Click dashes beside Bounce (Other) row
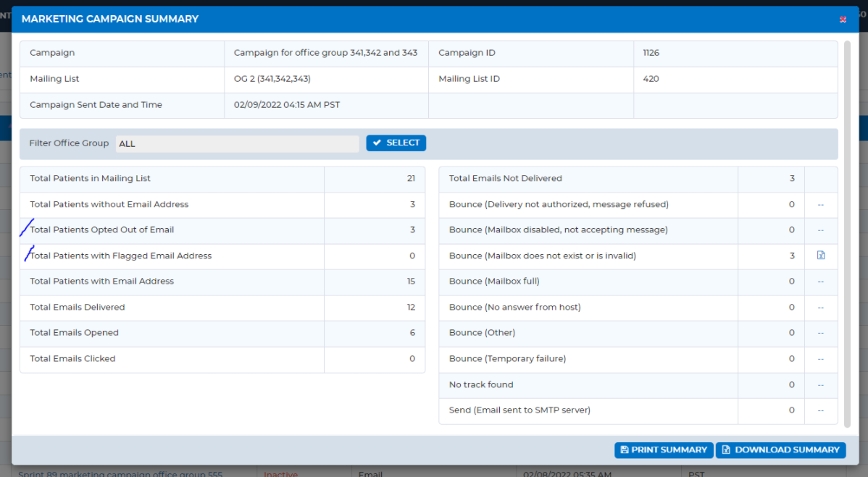The width and height of the screenshot is (868, 477). (821, 333)
